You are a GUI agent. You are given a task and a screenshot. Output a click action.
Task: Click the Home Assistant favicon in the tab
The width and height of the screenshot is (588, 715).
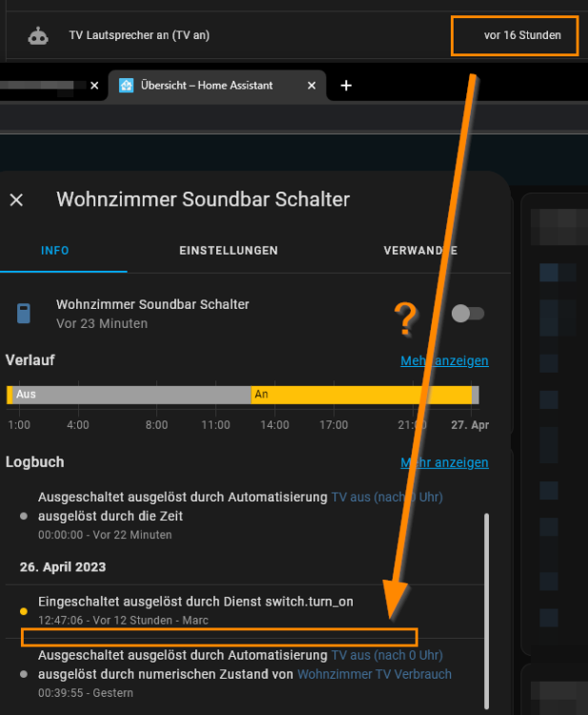(126, 85)
